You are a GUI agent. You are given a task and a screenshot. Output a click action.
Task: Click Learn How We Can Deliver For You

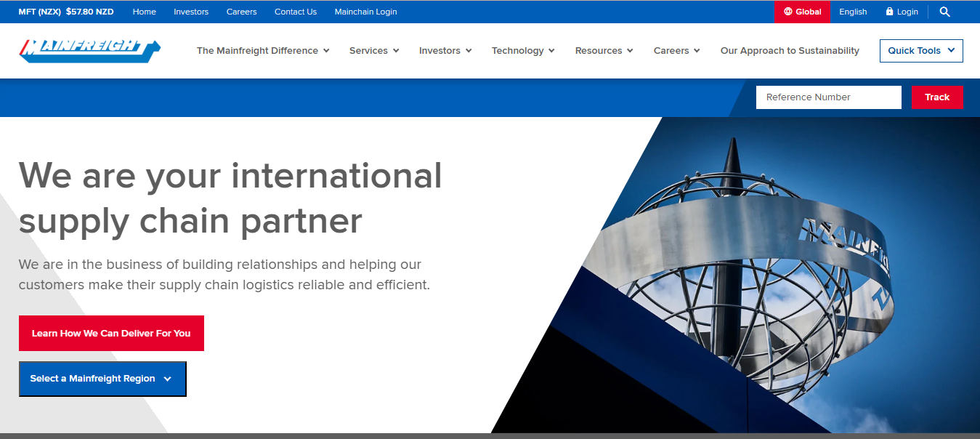point(111,333)
